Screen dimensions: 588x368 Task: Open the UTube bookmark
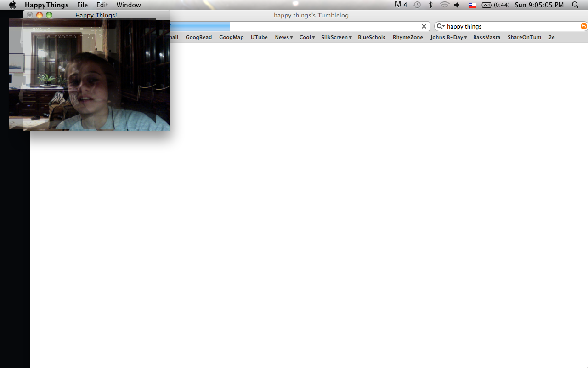pyautogui.click(x=259, y=37)
